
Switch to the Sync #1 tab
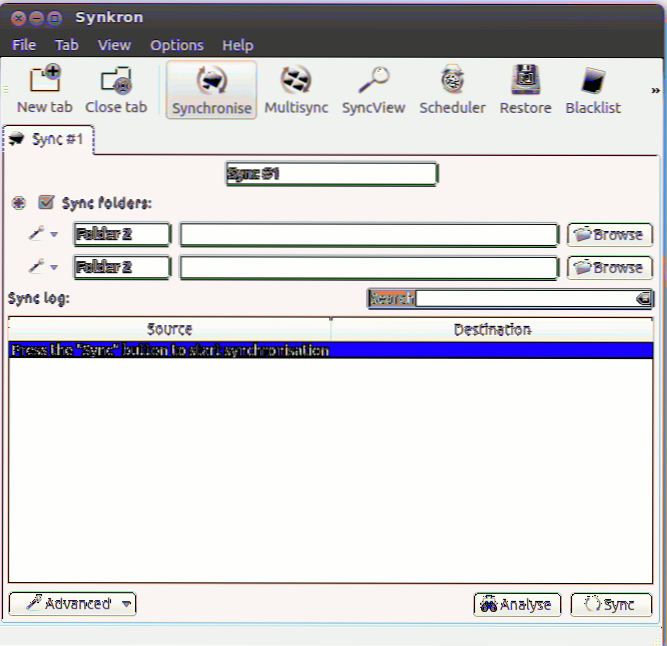[49, 139]
